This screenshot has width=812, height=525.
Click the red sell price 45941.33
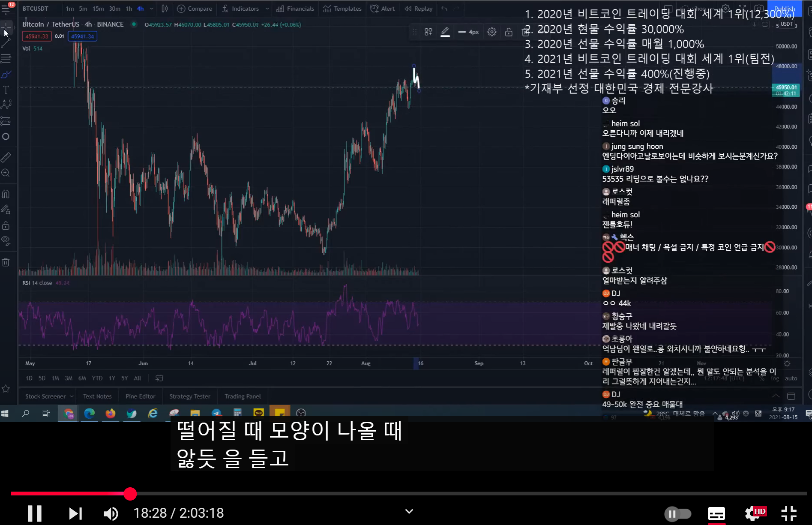coord(37,36)
